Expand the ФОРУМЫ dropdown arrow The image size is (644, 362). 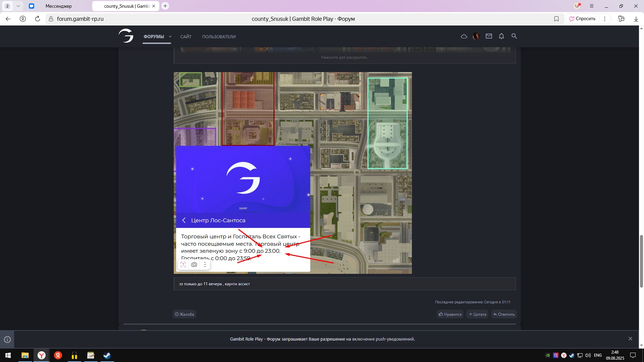[x=170, y=37]
